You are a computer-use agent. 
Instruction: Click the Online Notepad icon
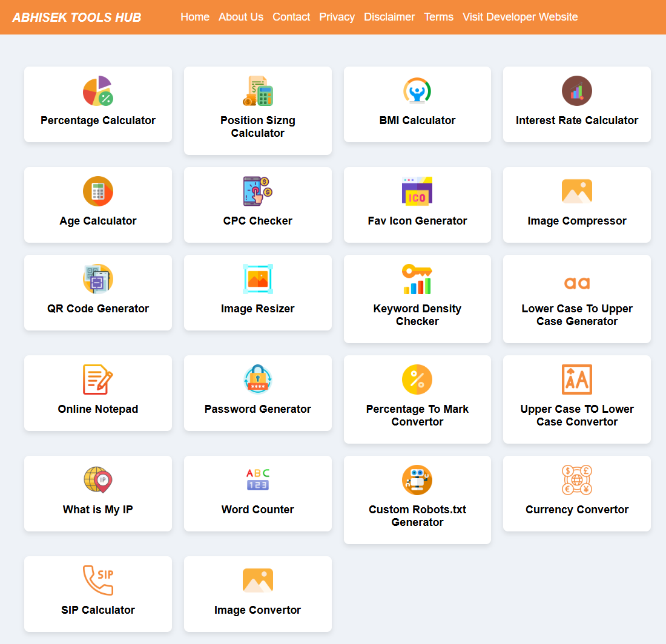pyautogui.click(x=98, y=380)
